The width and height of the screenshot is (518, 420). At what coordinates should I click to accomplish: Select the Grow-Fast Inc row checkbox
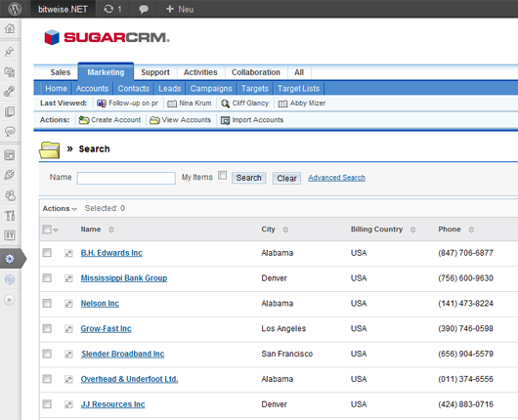47,328
